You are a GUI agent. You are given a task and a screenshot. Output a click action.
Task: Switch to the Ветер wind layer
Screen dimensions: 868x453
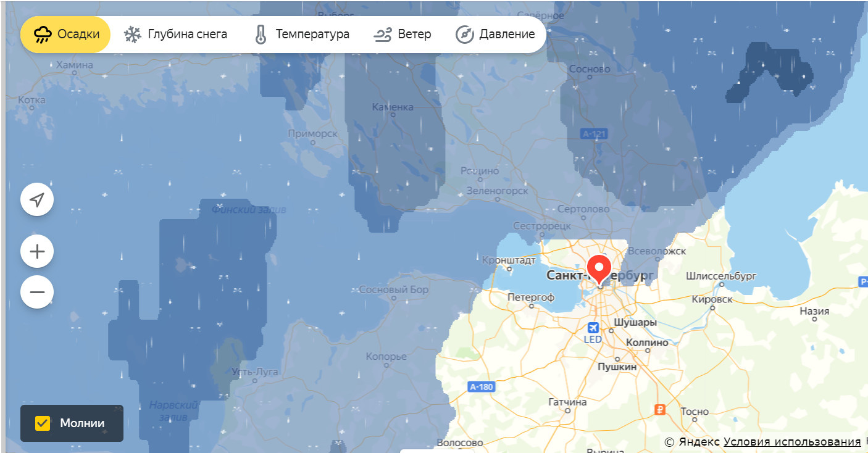402,34
